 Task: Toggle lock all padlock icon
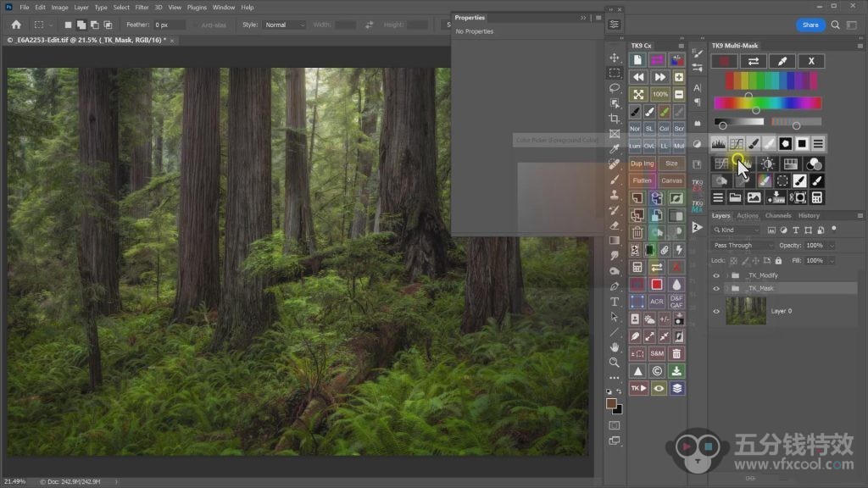point(778,261)
